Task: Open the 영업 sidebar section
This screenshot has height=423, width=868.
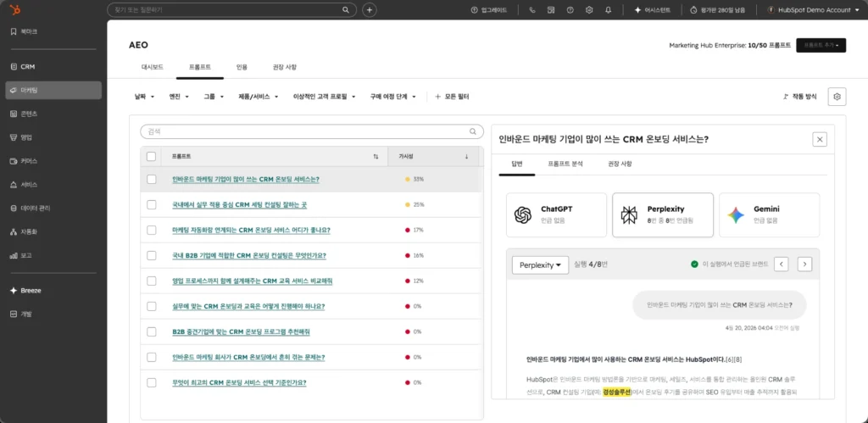Action: point(53,136)
